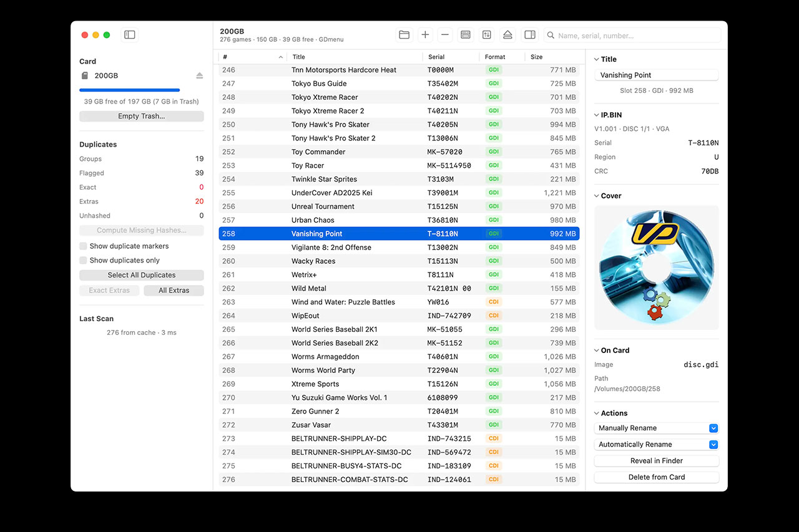This screenshot has width=799, height=532.
Task: Click the Vanishing Point disc cover image
Action: [657, 268]
